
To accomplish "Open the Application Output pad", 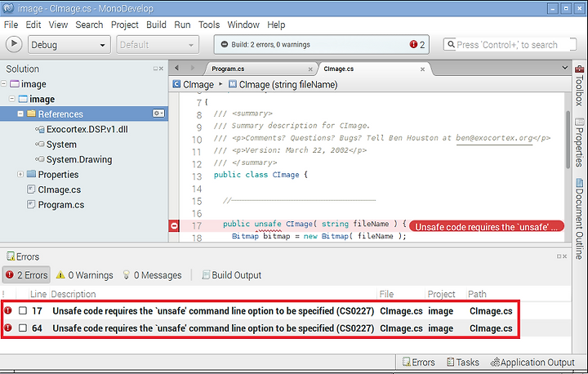I will (x=532, y=363).
